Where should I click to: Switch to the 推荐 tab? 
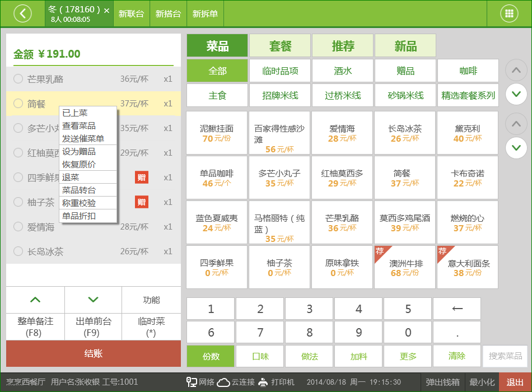tap(343, 45)
